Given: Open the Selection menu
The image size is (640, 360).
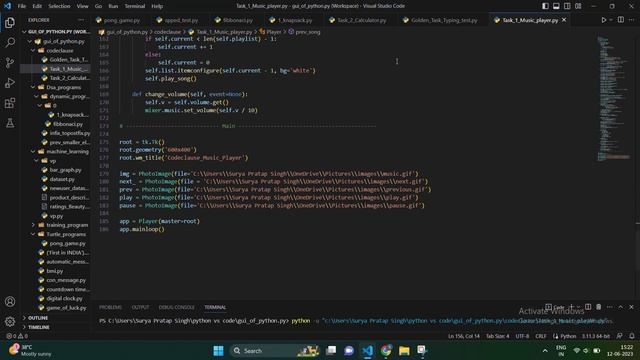Looking at the screenshot, I should tap(59, 6).
